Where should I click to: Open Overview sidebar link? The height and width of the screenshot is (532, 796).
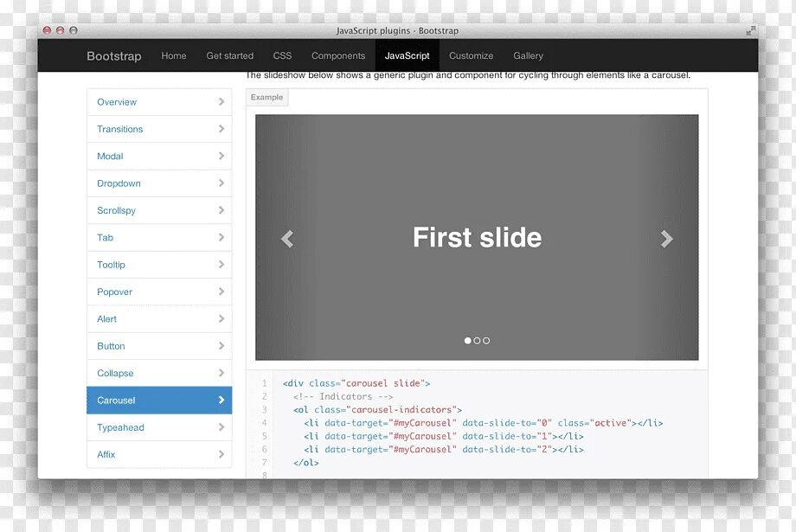pos(159,102)
